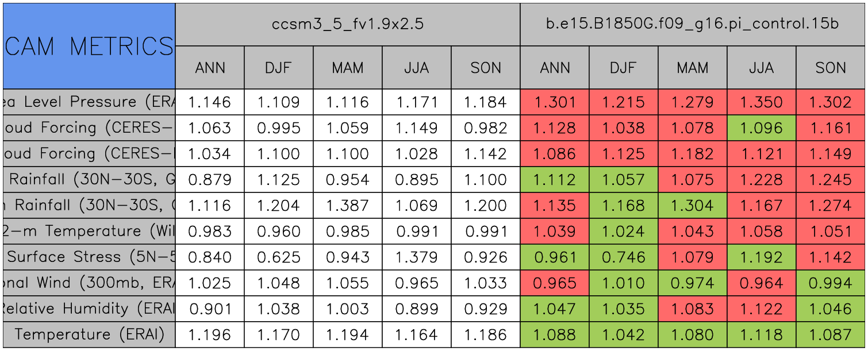Open the Relative Humidity row label
Image resolution: width=868 pixels, height=351 pixels.
[89, 308]
